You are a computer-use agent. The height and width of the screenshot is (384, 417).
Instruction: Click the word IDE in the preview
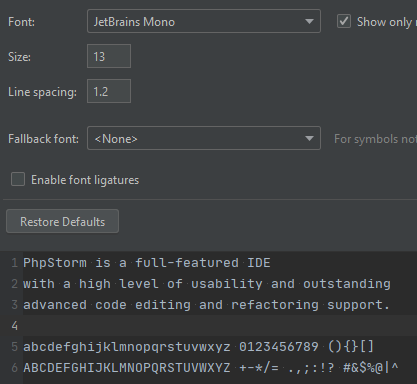259,263
